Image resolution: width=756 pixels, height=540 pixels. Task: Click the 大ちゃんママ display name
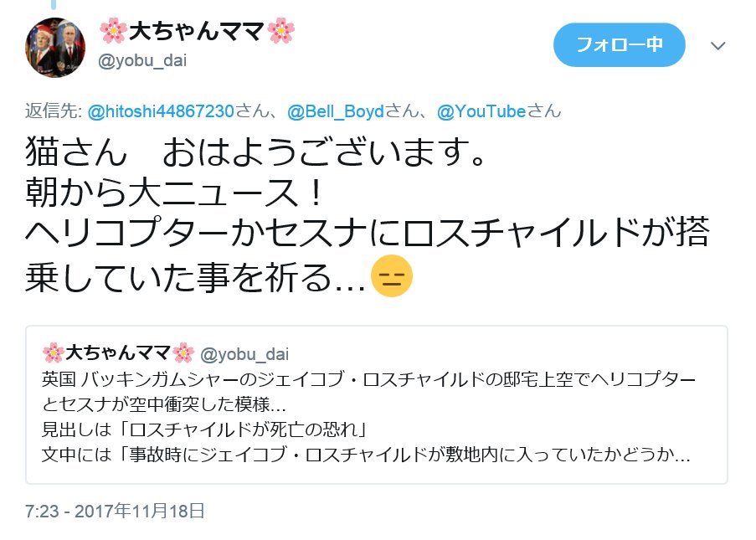click(x=197, y=32)
